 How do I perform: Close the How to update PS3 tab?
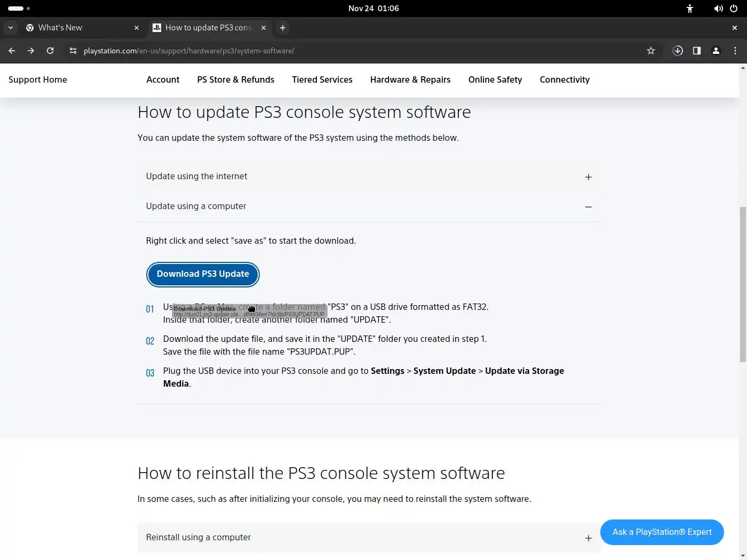pos(264,28)
